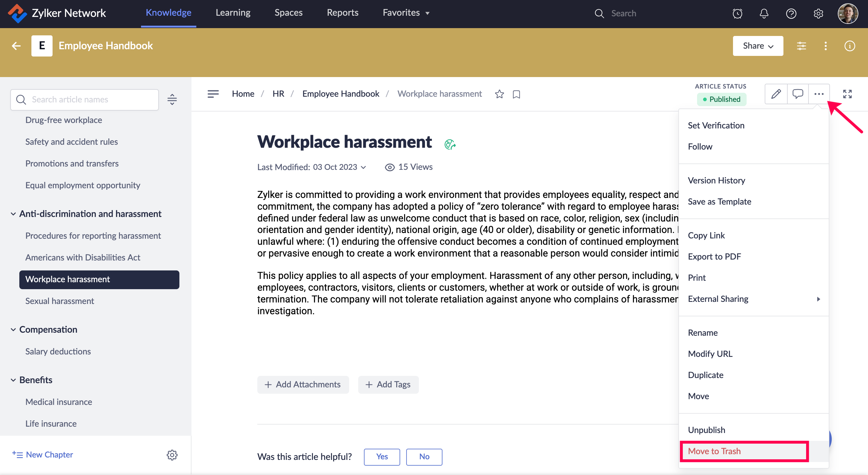
Task: Toggle the bookmark icon beside breadcrumb
Action: point(516,94)
